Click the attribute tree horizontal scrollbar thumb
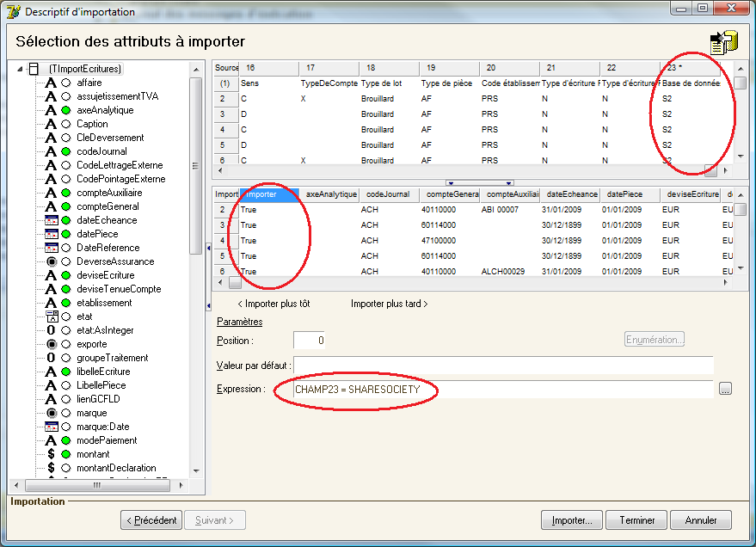 pos(97,485)
